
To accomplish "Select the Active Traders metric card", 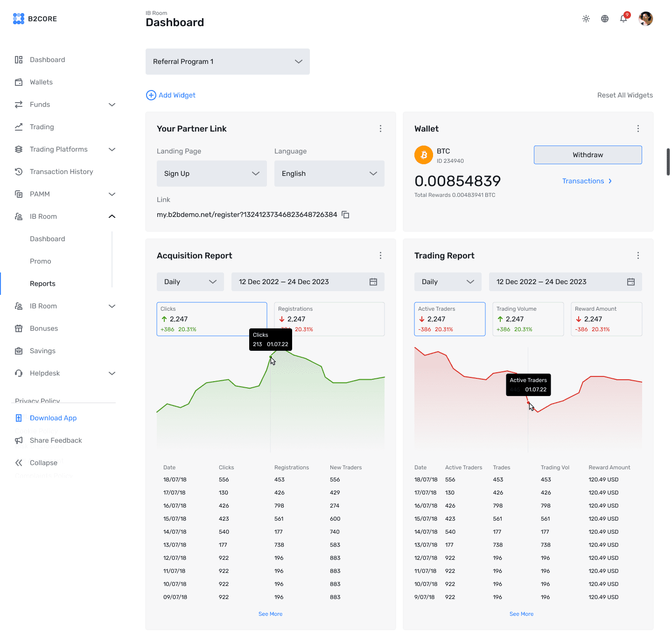I will [449, 319].
